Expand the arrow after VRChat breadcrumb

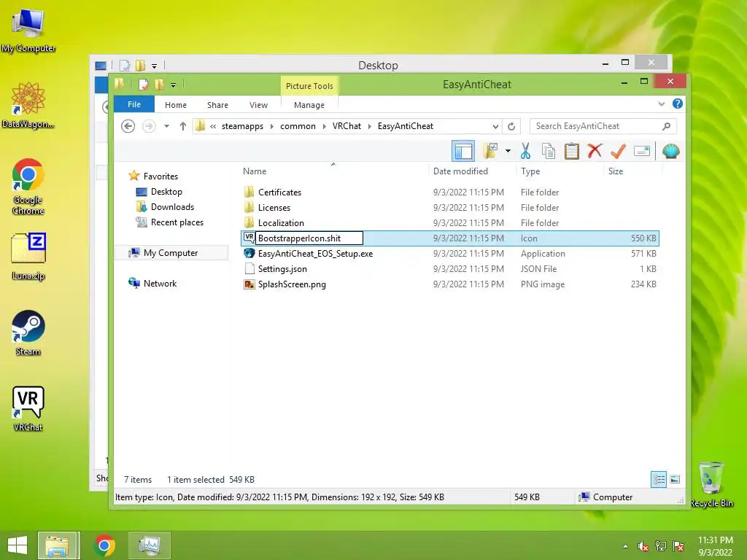coord(369,126)
